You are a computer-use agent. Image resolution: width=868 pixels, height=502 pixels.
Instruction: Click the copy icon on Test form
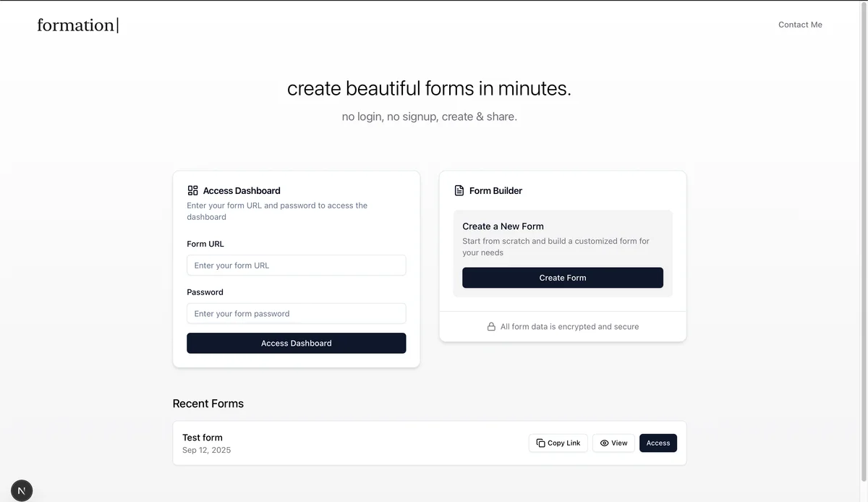point(540,443)
